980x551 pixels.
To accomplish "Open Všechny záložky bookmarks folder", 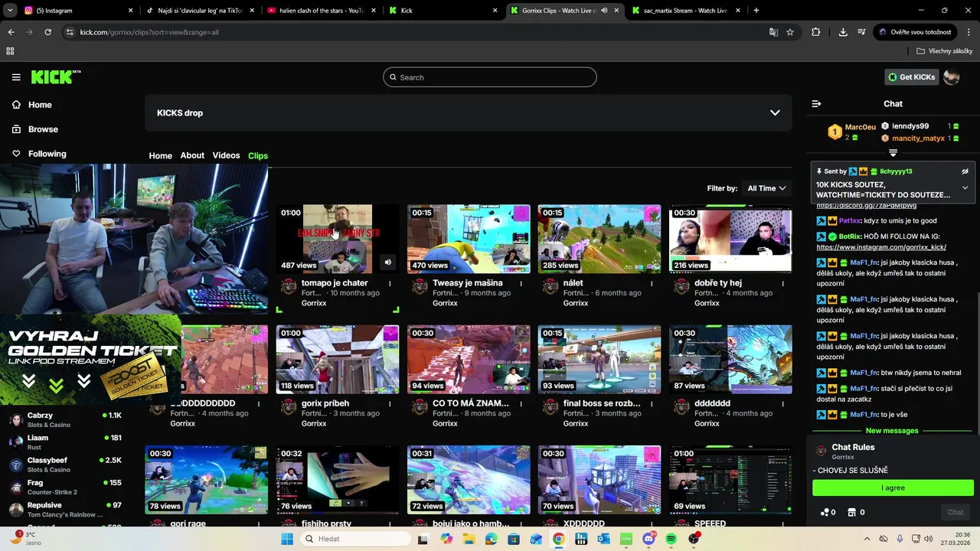I will pyautogui.click(x=944, y=51).
